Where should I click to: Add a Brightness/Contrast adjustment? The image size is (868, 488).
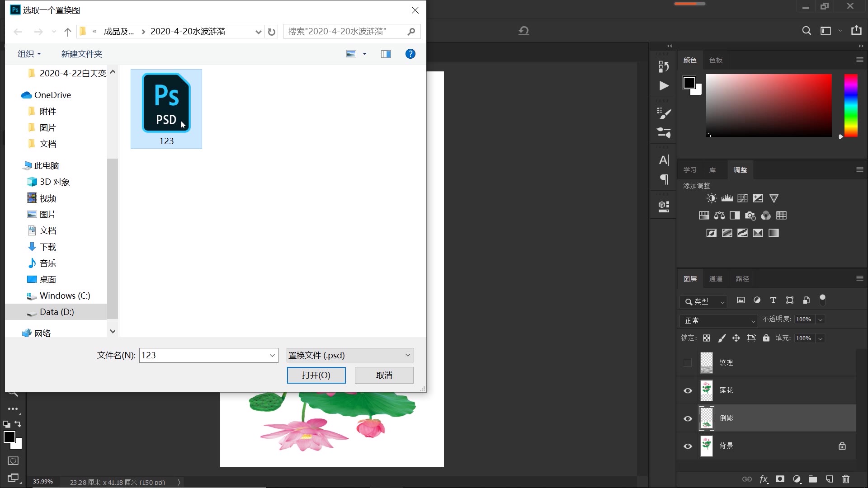(712, 198)
